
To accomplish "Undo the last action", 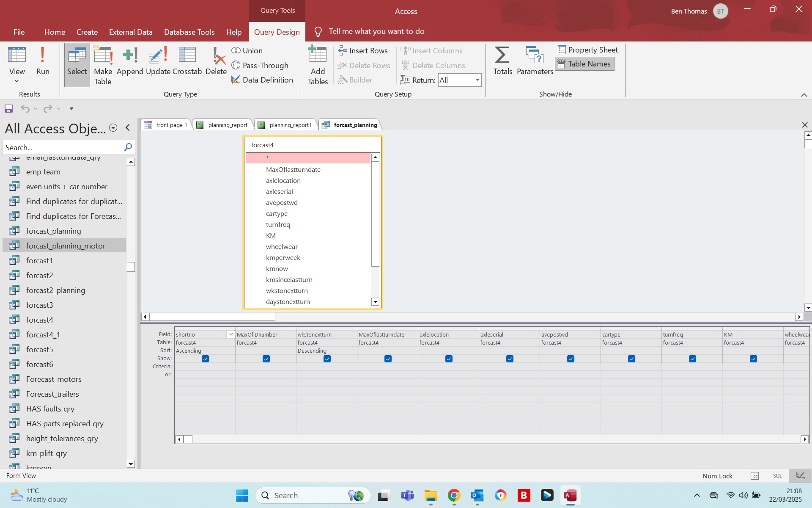I will [25, 109].
